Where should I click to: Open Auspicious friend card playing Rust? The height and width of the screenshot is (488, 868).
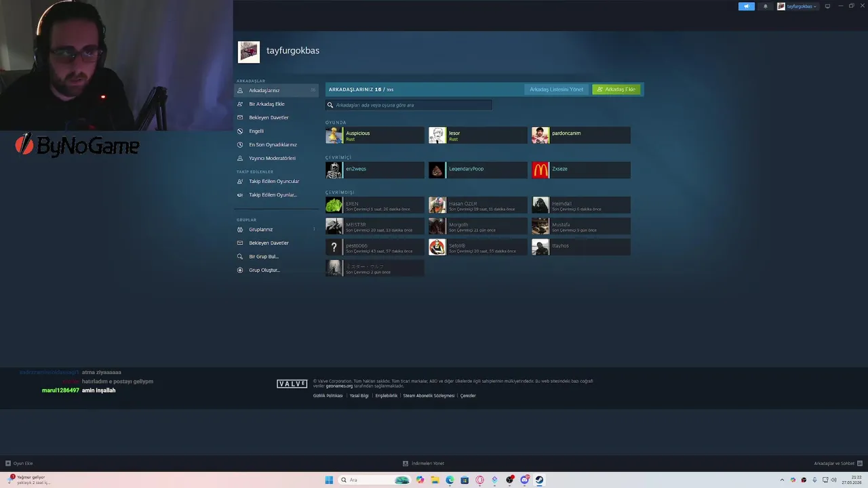pos(375,135)
